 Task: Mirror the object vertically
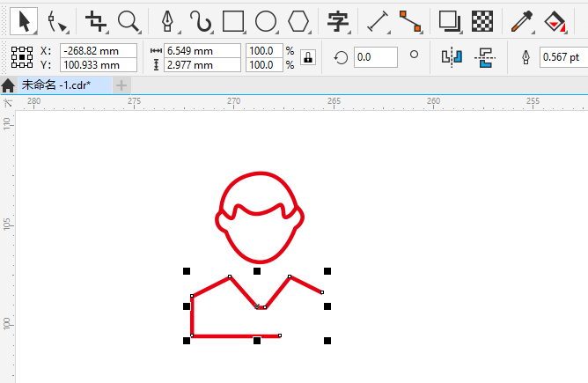485,57
